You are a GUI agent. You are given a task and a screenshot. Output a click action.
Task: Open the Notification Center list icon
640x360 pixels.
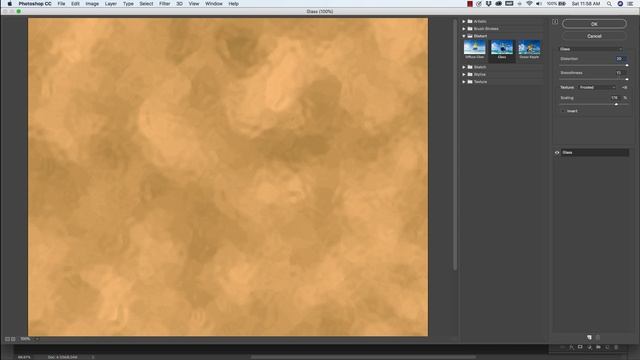pyautogui.click(x=631, y=4)
